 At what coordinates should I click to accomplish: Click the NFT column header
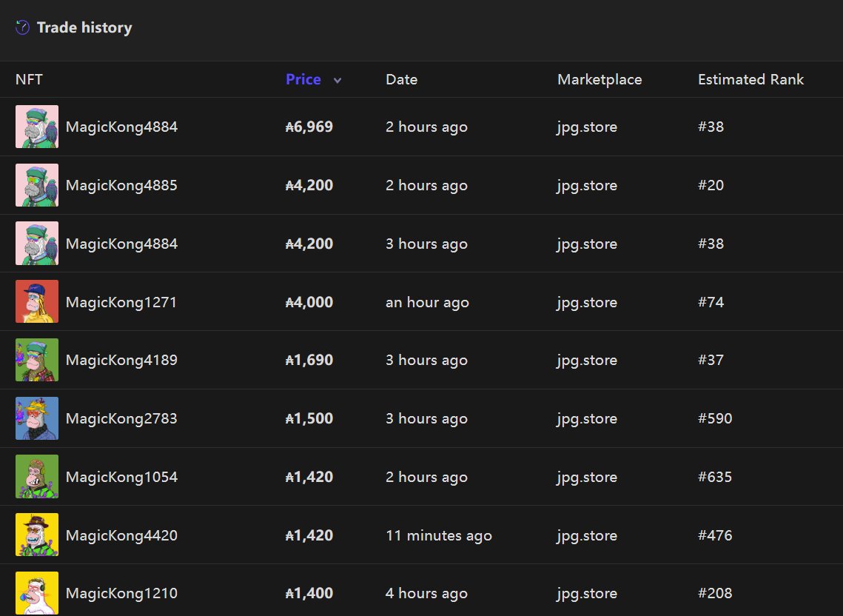(x=29, y=80)
